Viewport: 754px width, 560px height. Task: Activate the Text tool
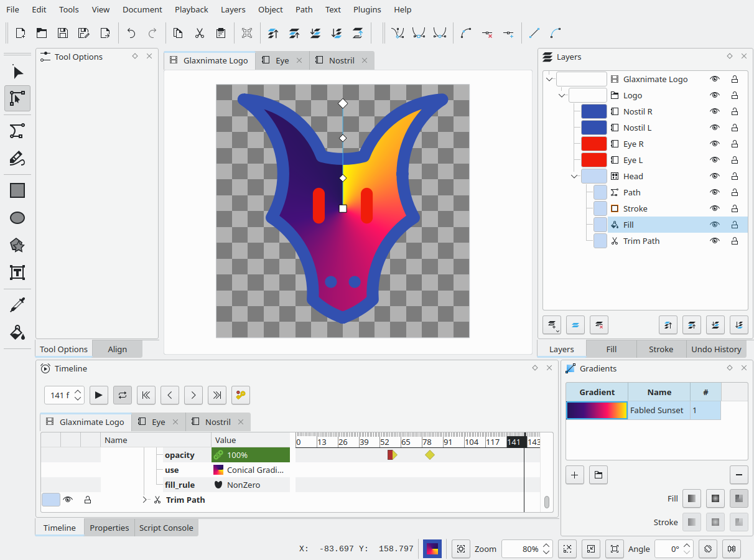pos(17,273)
